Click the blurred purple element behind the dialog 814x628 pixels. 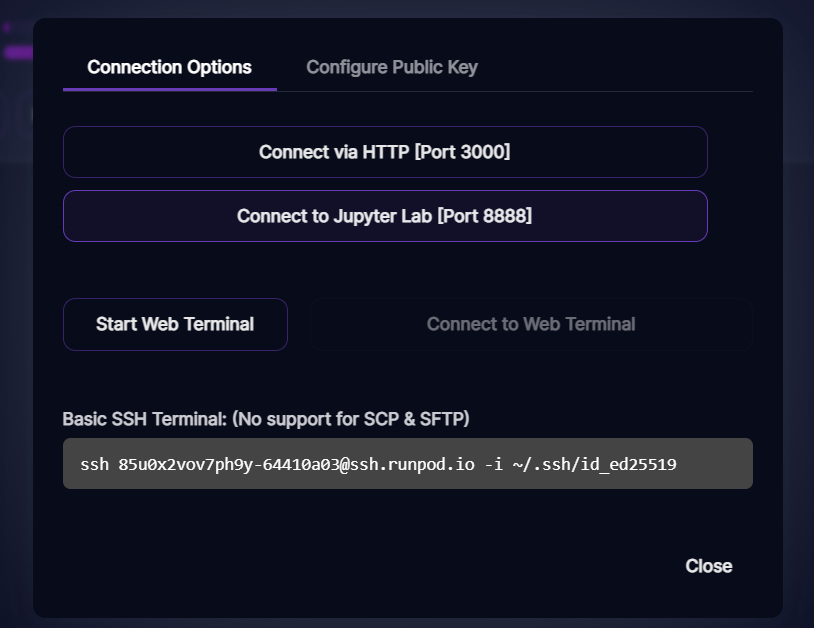click(x=18, y=52)
